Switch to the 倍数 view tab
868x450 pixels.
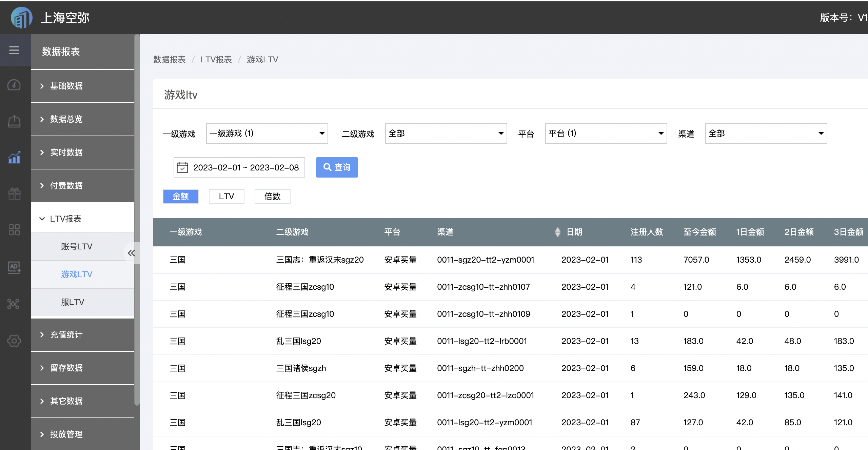(273, 197)
